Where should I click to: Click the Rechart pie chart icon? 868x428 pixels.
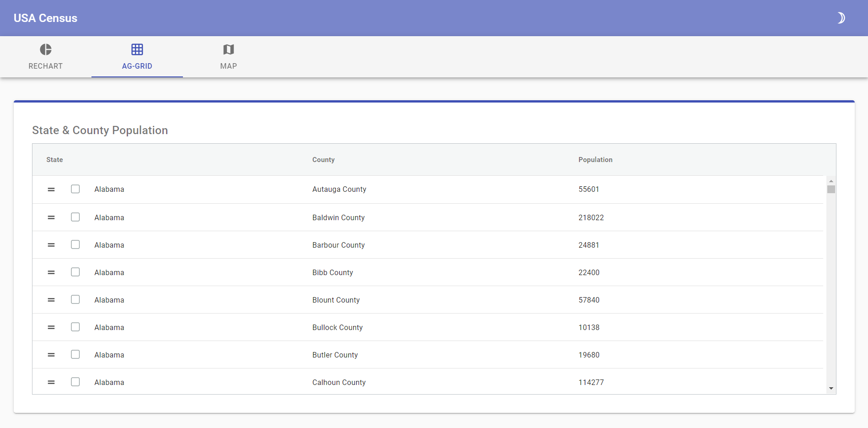(46, 49)
